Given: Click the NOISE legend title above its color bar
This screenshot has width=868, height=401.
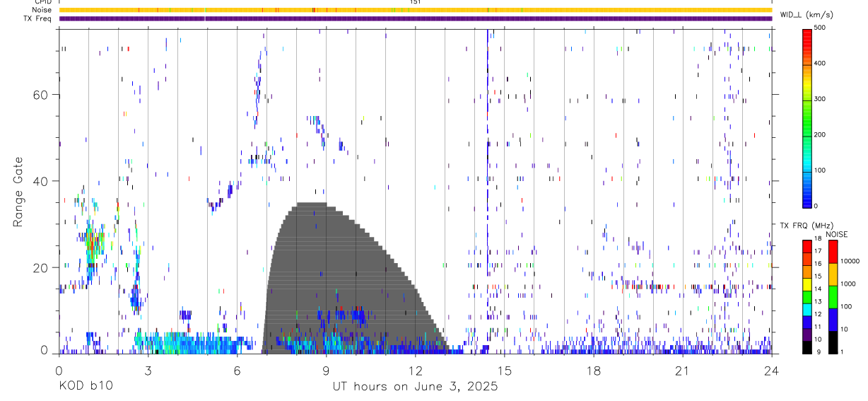Looking at the screenshot, I should point(836,234).
